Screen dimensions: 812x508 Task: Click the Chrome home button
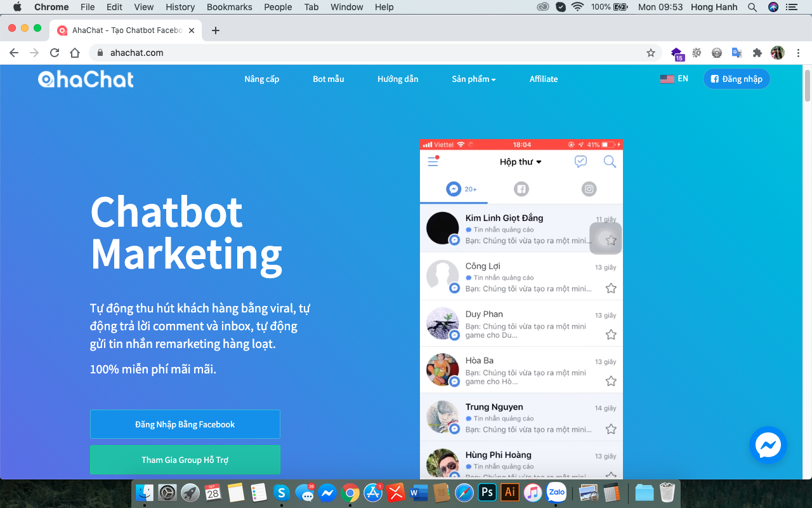click(x=75, y=53)
